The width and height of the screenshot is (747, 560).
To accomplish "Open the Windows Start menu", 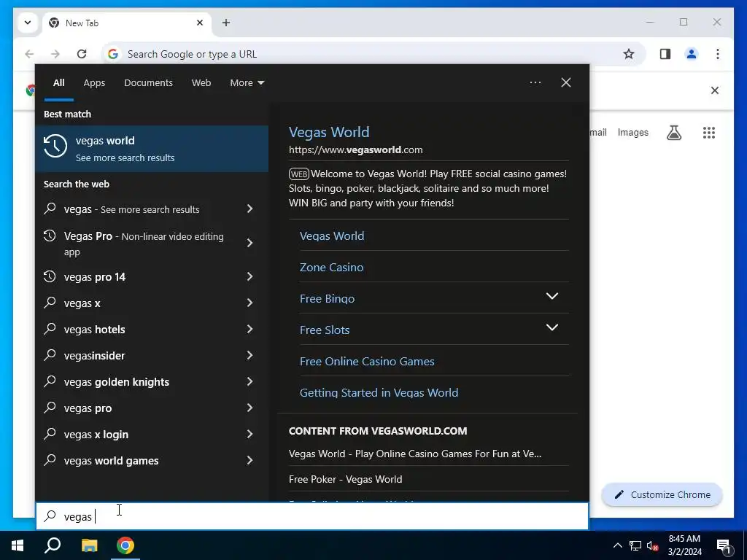I will [x=18, y=545].
